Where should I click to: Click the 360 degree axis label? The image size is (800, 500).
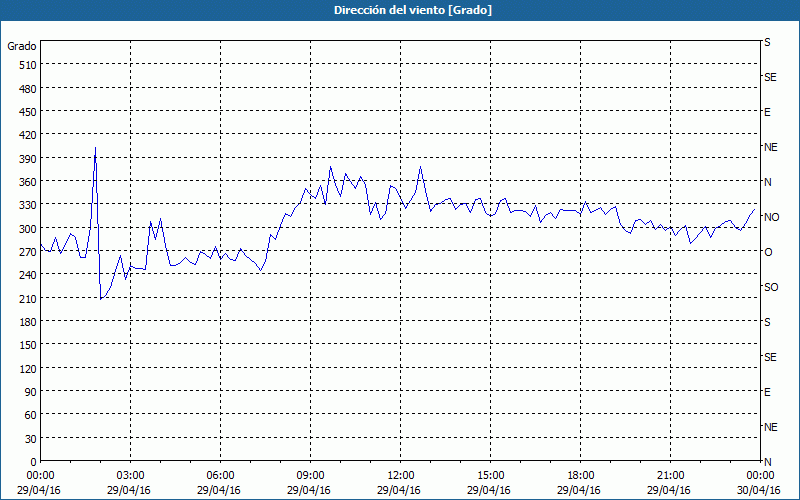29,182
